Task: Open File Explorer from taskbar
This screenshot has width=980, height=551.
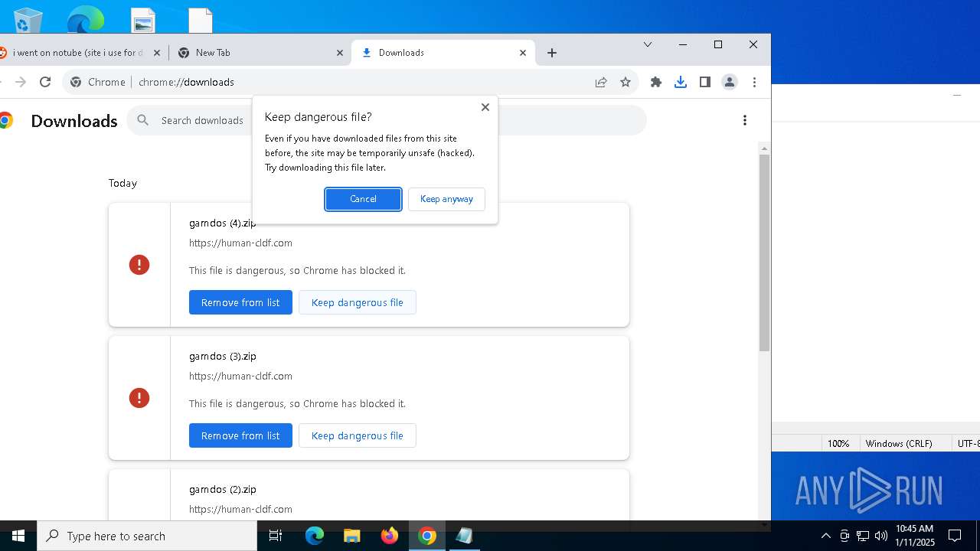Action: [x=352, y=536]
